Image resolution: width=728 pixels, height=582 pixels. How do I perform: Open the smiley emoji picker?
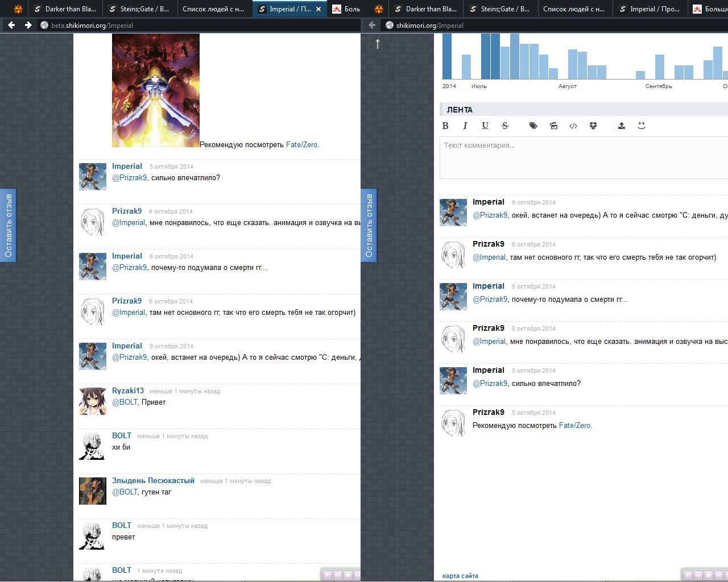click(642, 126)
